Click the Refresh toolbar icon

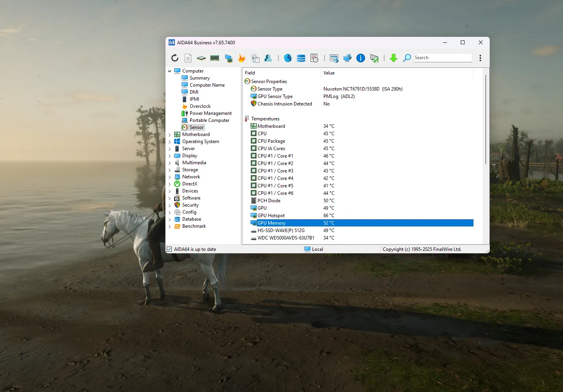coord(175,58)
